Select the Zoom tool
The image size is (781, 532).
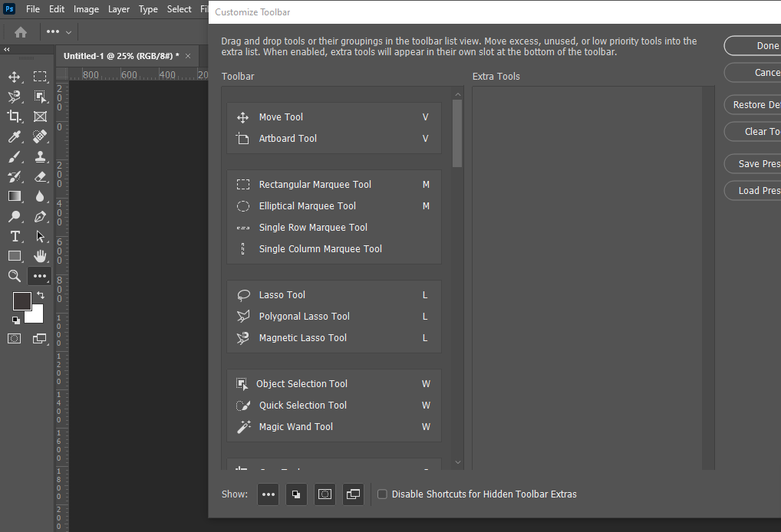tap(15, 276)
